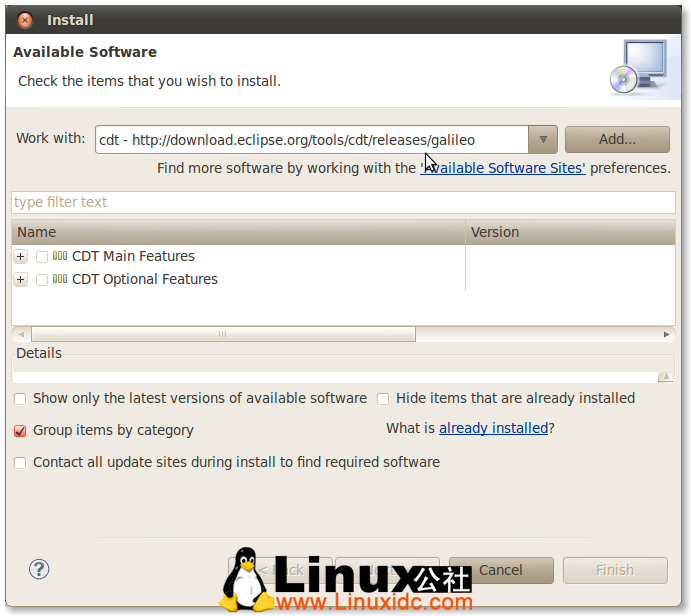Viewport: 691px width, 616px height.
Task: Close the Install dialog with the red X
Action: (x=25, y=20)
